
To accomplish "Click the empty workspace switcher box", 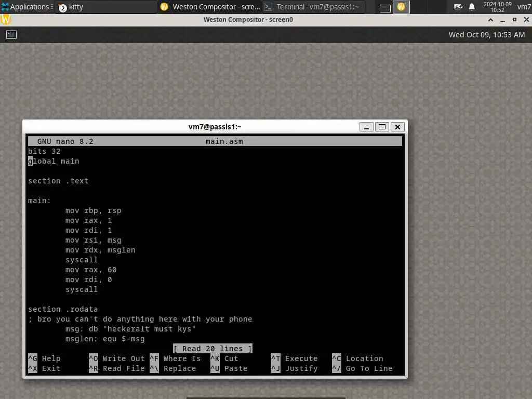I will 385,7.
